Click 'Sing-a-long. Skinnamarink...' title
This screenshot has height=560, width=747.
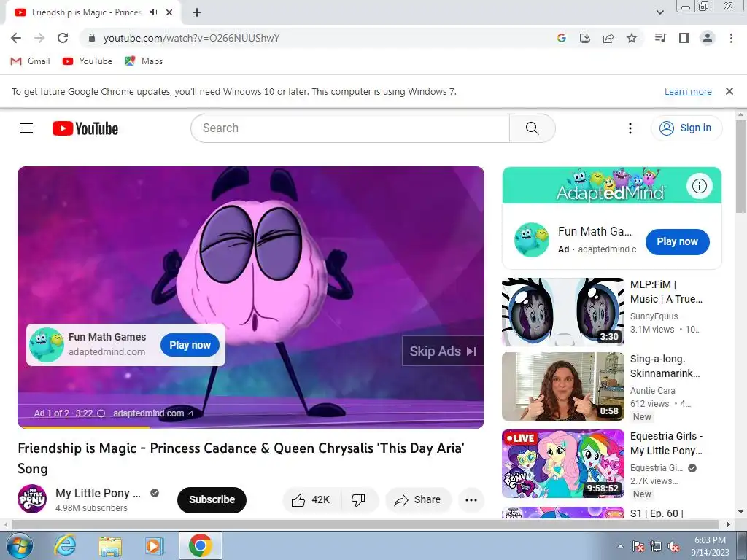tap(665, 366)
